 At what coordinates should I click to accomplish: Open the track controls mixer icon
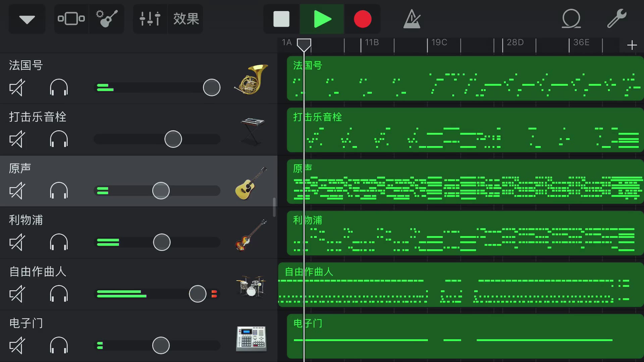[x=150, y=19]
